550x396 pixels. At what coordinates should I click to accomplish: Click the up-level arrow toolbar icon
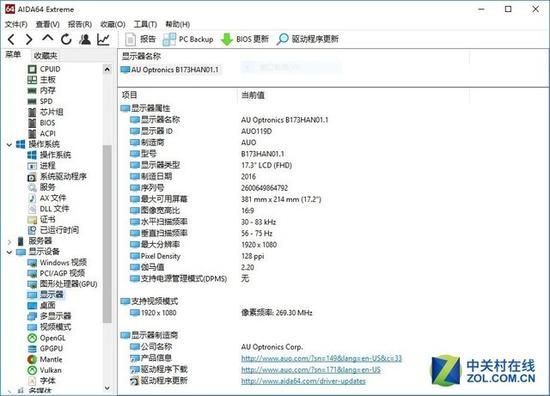click(x=48, y=39)
